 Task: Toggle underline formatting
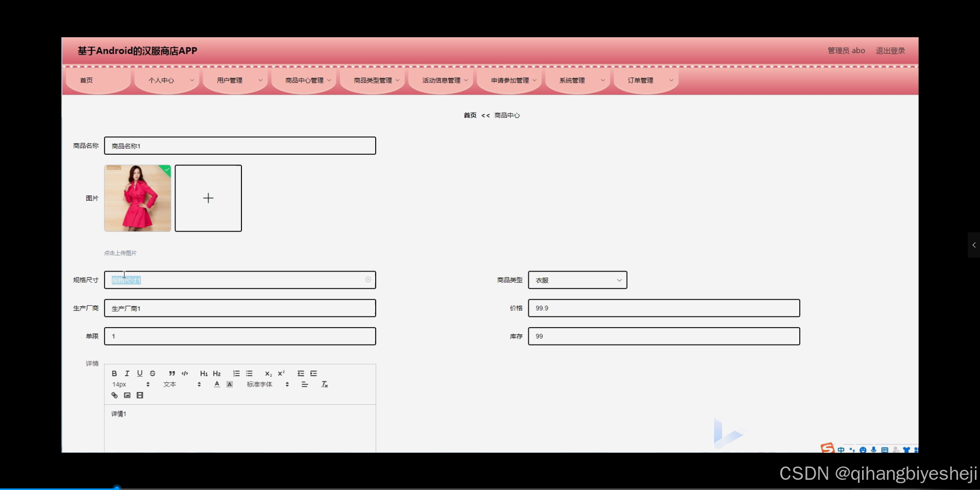coord(139,374)
